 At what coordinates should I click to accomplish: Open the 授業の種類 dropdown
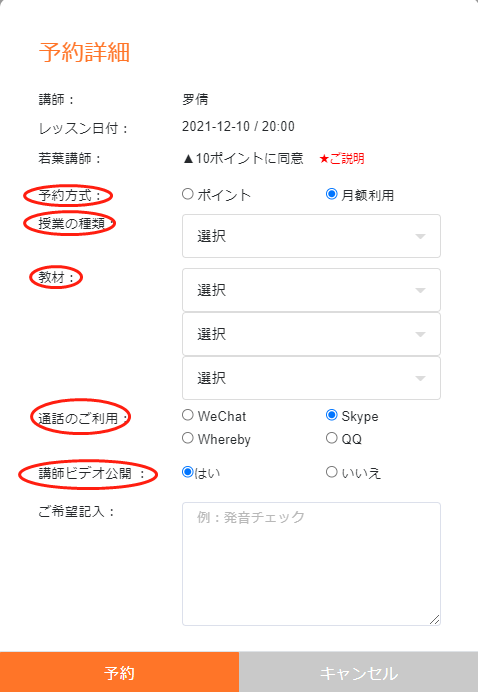[x=311, y=236]
